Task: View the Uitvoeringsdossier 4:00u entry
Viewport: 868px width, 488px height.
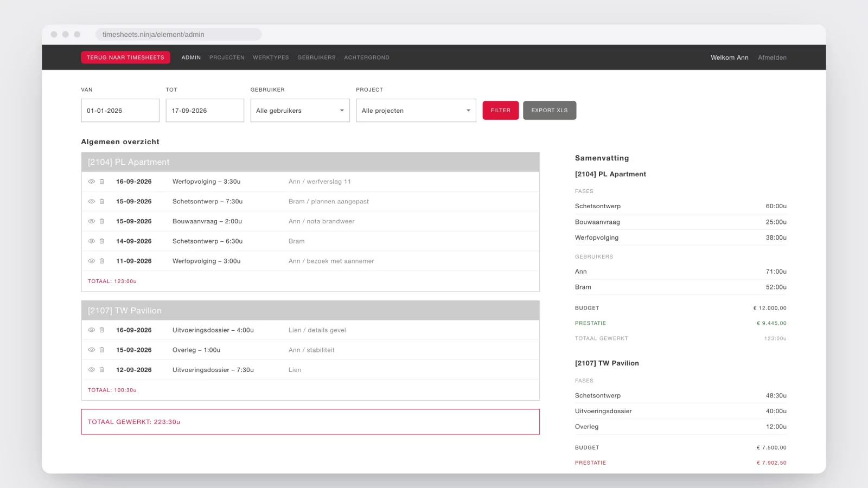Action: 92,330
